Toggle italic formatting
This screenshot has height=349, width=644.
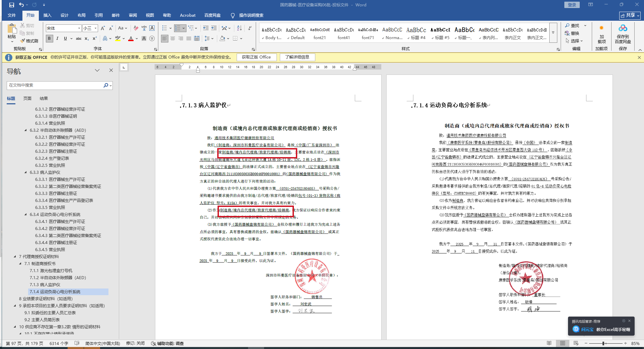(58, 38)
